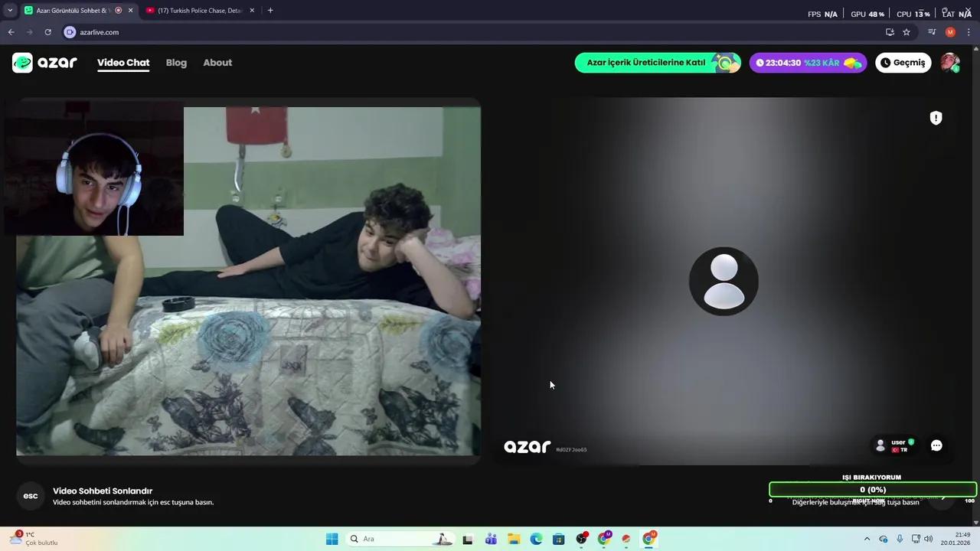Open the About page
The height and width of the screenshot is (551, 980).
coord(217,63)
